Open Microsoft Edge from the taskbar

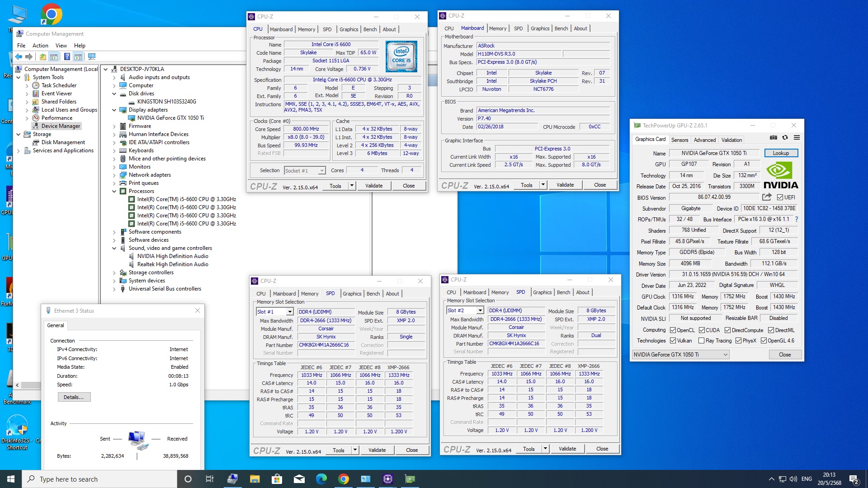click(x=321, y=479)
